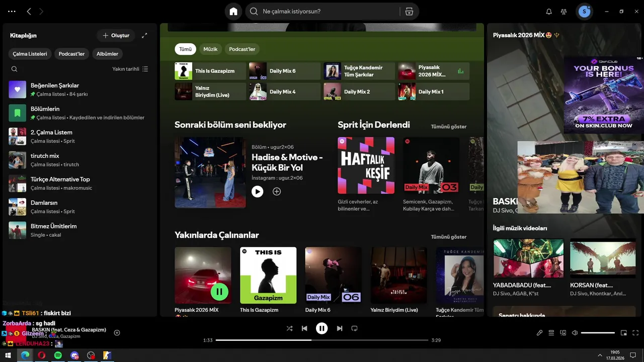Expand the library to full view
The height and width of the screenshot is (362, 644).
[144, 36]
